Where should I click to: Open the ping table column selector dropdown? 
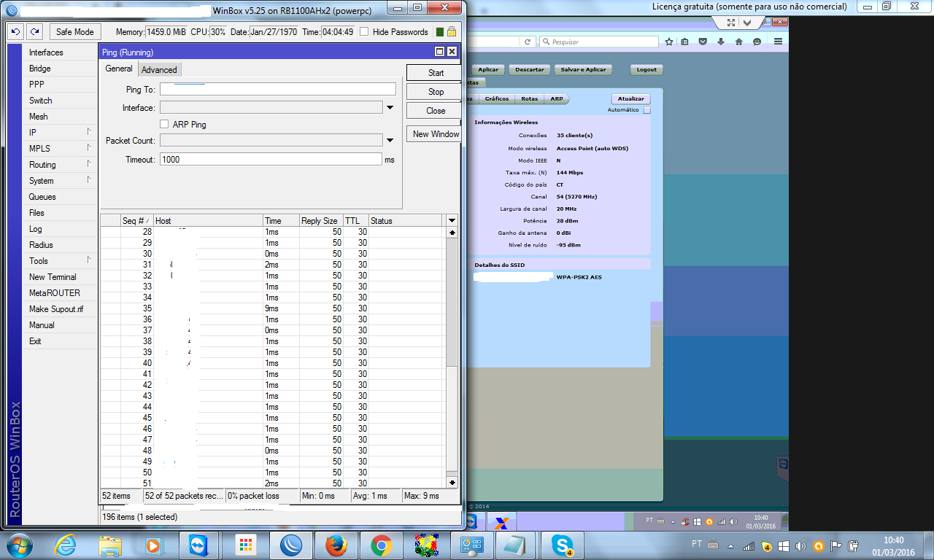tap(452, 220)
